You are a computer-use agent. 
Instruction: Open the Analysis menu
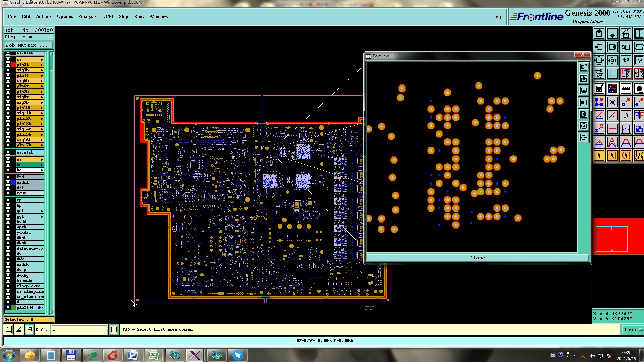[87, 16]
